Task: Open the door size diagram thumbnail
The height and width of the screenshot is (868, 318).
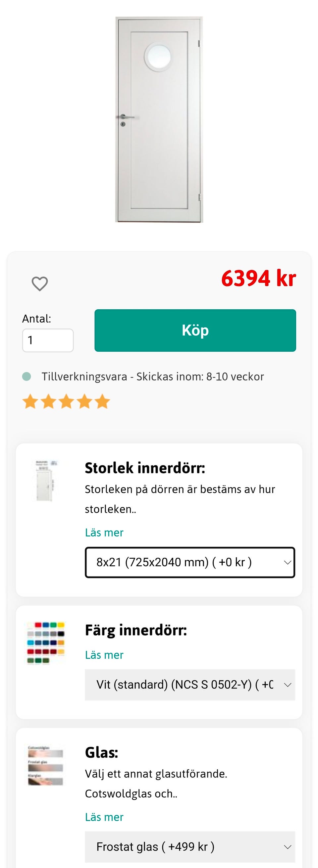Action: (45, 481)
